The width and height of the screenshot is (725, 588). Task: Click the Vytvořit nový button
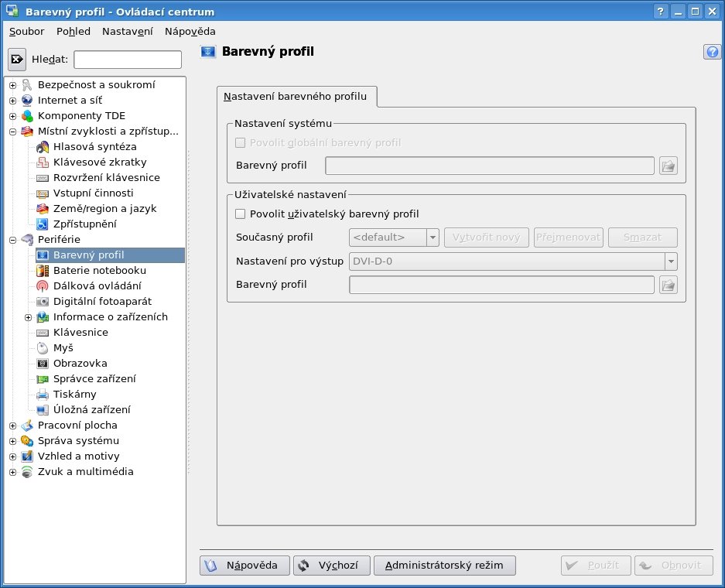click(x=487, y=238)
